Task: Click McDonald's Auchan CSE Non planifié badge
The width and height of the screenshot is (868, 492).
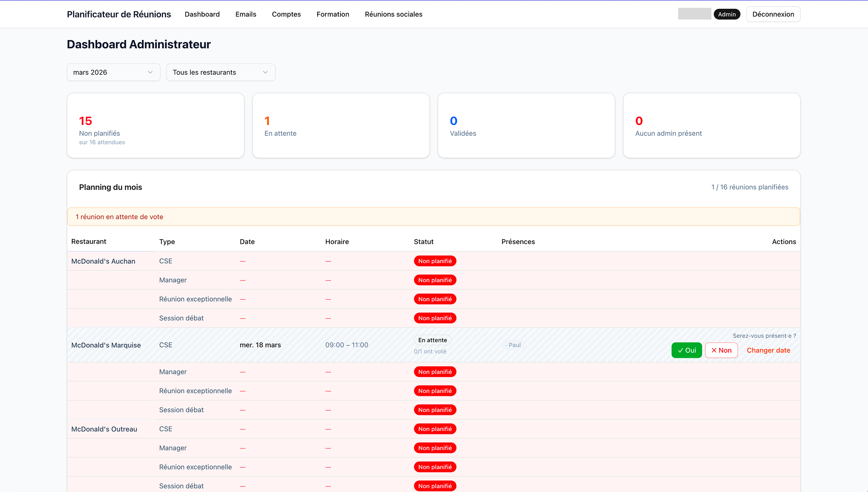Action: pyautogui.click(x=435, y=261)
